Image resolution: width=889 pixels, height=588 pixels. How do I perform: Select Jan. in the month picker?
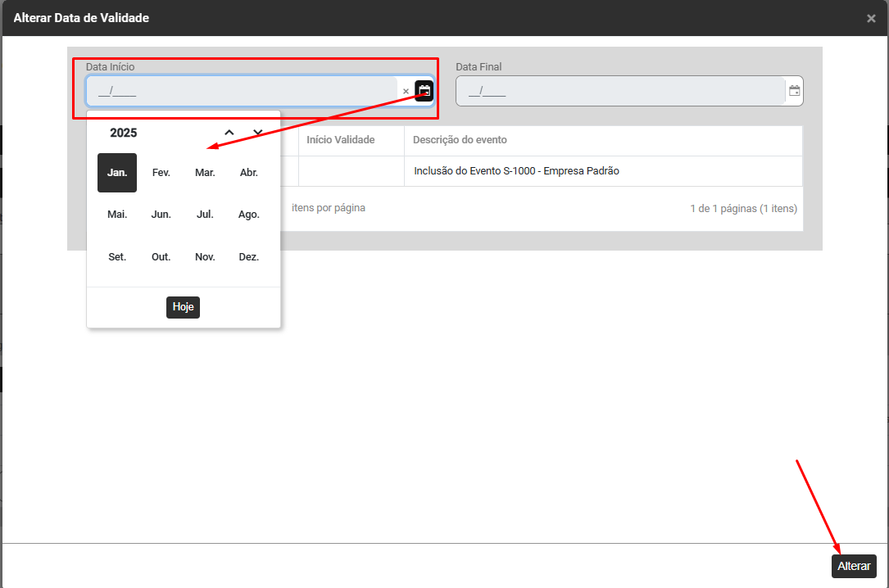click(x=117, y=173)
